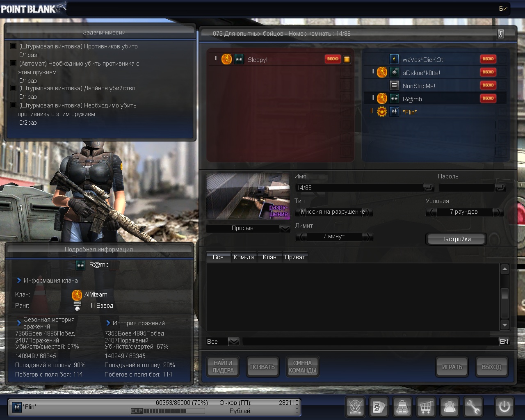Open the chat channel 'Все' dropdown
525x420 pixels.
(x=233, y=341)
